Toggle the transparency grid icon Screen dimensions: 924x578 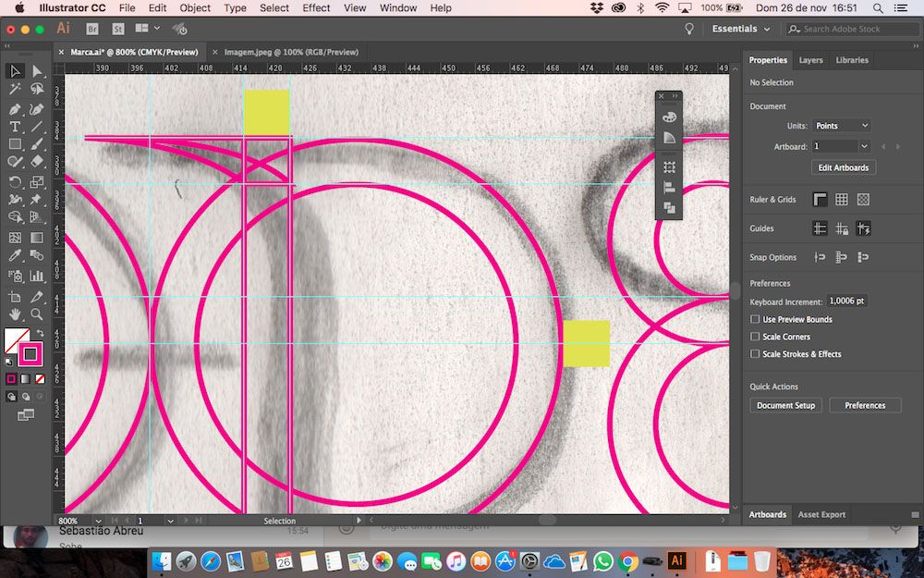(x=863, y=200)
